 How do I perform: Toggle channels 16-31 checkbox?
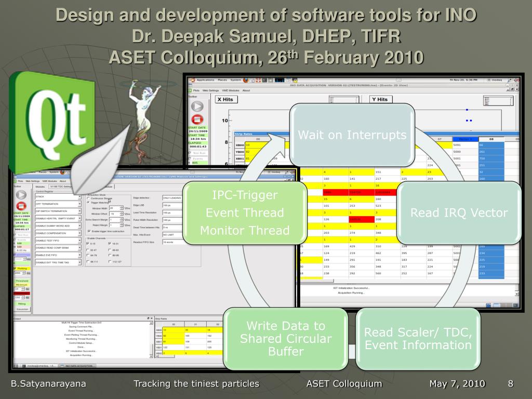(x=110, y=243)
